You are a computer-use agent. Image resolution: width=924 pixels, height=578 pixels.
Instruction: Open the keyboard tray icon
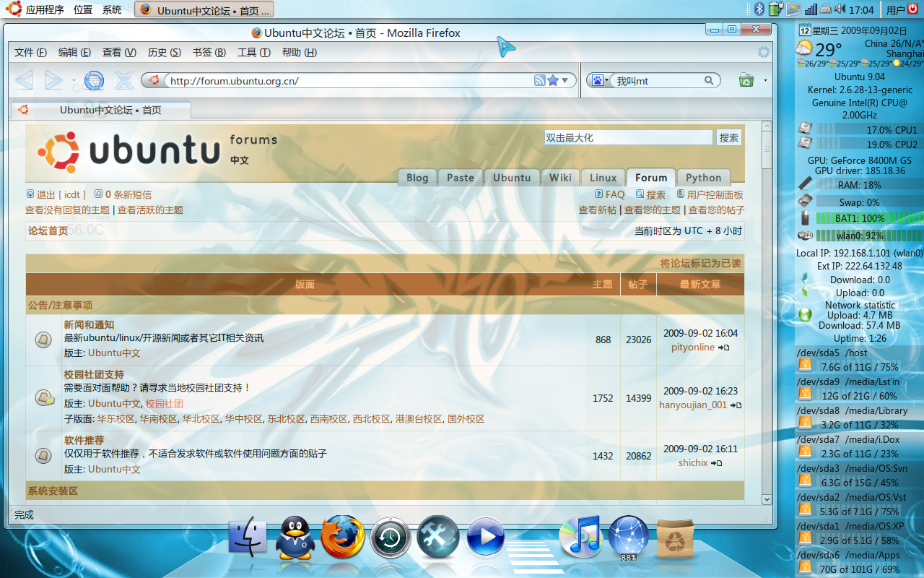point(826,9)
